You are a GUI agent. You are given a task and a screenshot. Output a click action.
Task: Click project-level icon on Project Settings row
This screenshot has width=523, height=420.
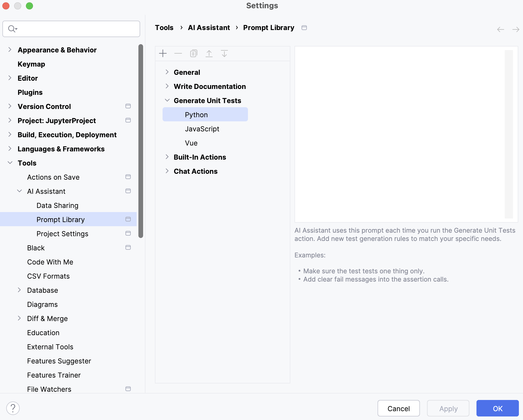[x=128, y=233]
